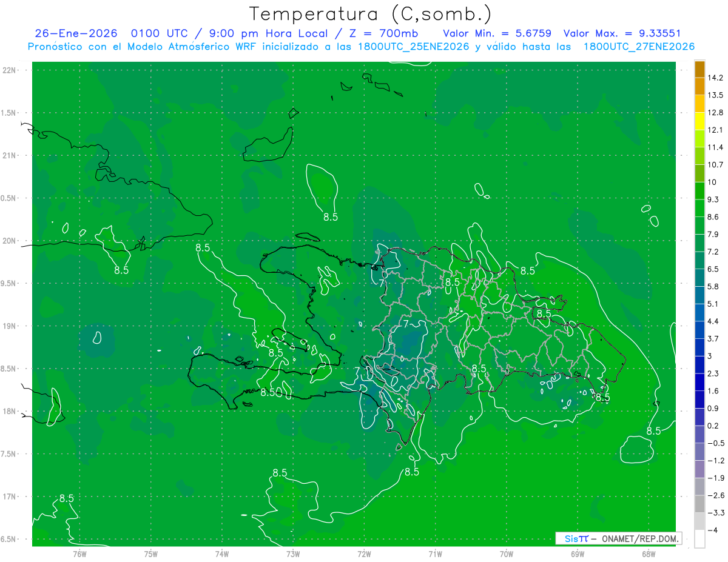Pick the bright yellow swatch between 12.1 and 12.8

(x=699, y=121)
